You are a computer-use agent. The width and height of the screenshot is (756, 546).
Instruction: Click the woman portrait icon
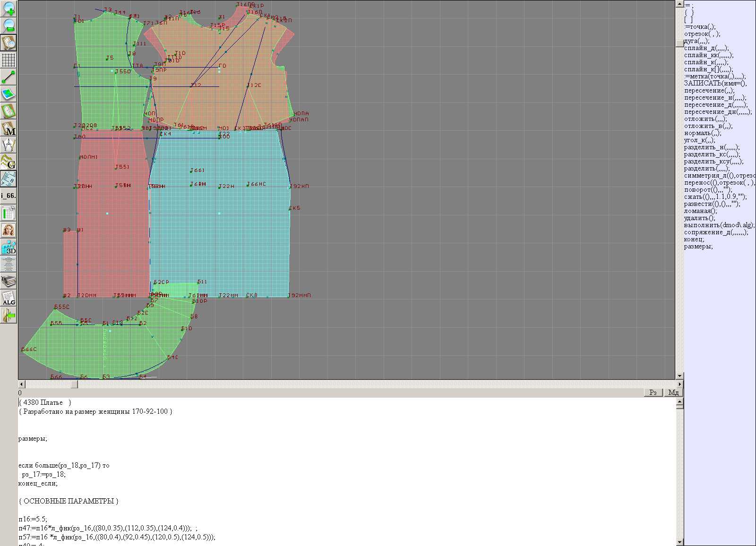coord(9,230)
